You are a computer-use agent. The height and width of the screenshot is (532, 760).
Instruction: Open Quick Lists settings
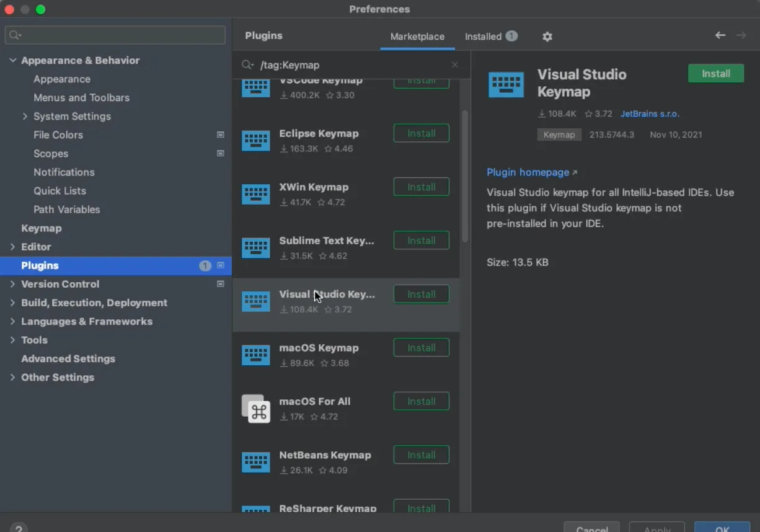pos(60,190)
